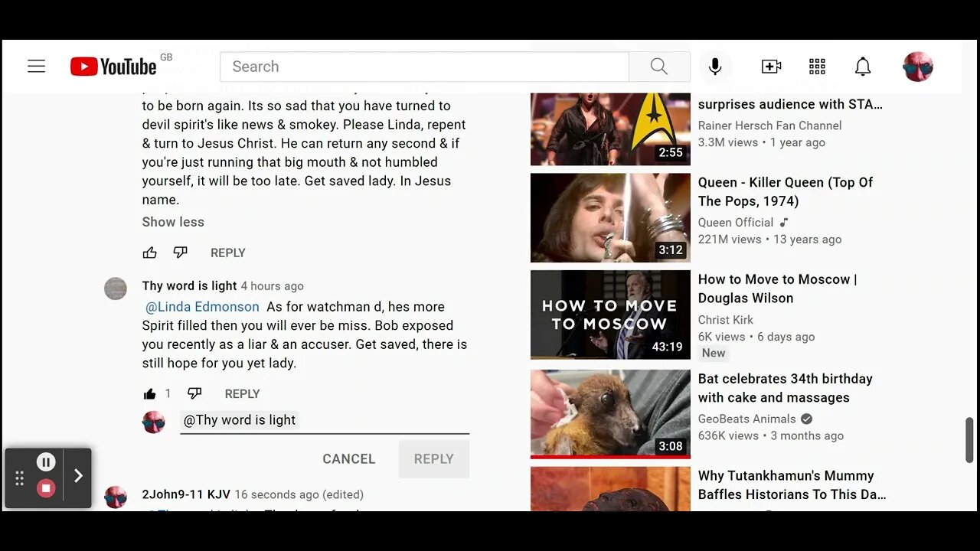Click the page vertical scrollbar thumb
980x551 pixels.
click(x=970, y=440)
